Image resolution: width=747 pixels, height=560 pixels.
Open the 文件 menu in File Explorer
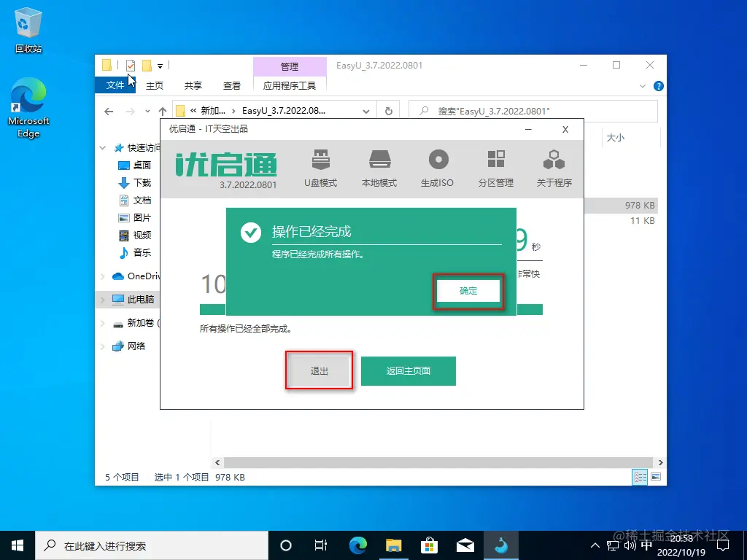point(115,85)
